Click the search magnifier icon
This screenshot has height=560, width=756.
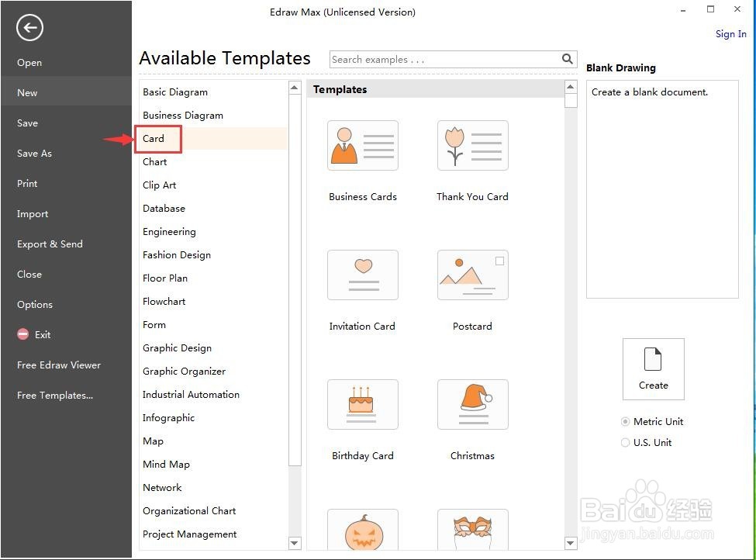(x=567, y=59)
